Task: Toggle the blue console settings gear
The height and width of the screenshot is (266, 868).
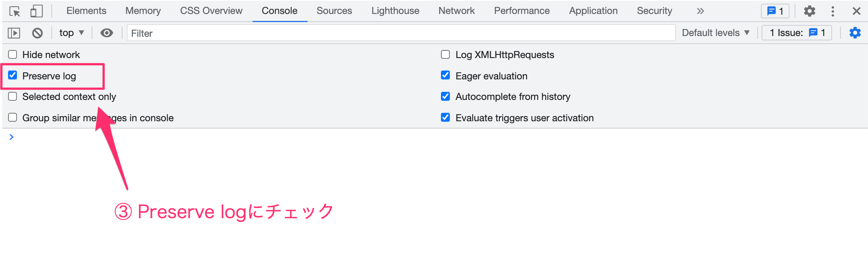Action: 855,33
